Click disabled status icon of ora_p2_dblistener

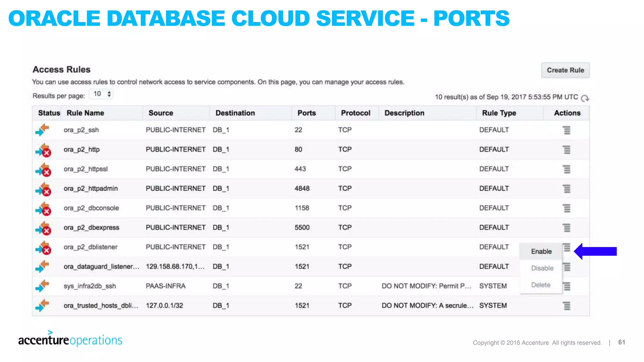click(43, 247)
